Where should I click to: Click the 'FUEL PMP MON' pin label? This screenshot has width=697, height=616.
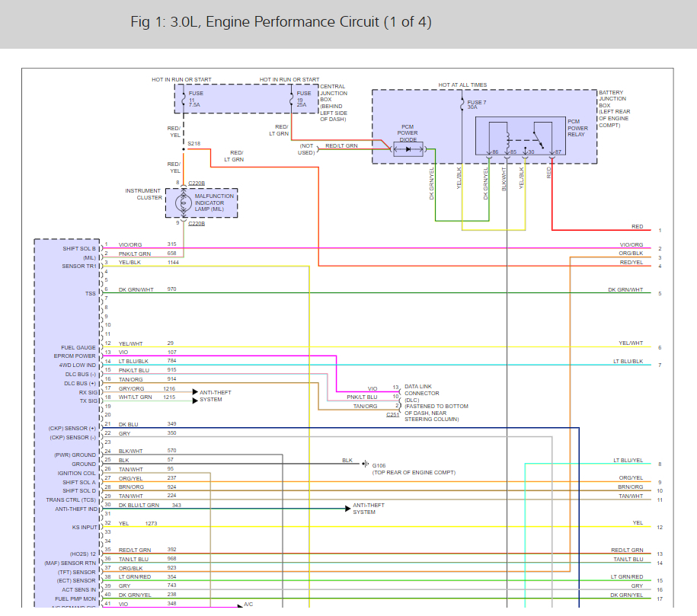pyautogui.click(x=75, y=599)
